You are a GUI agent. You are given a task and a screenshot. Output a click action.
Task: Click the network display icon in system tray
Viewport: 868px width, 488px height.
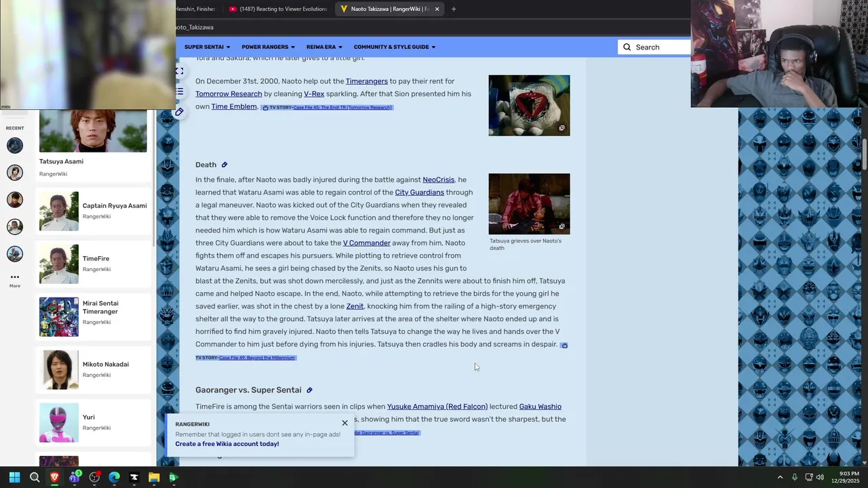[x=808, y=477]
